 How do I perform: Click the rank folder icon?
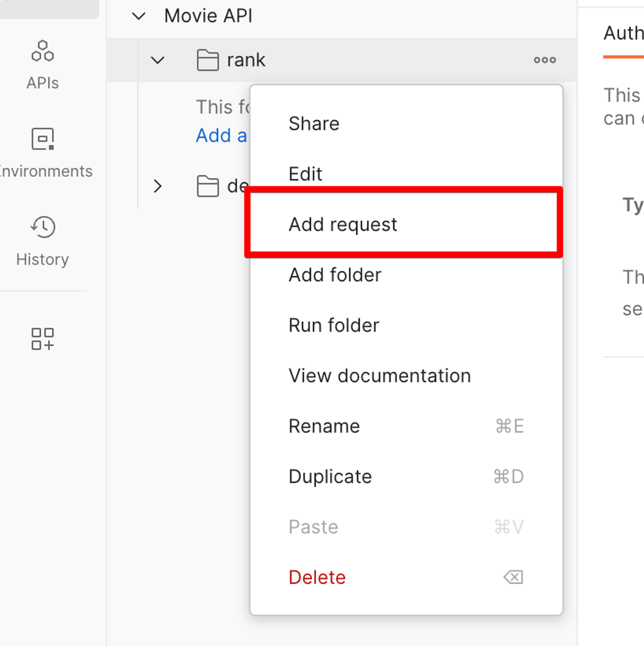click(208, 60)
